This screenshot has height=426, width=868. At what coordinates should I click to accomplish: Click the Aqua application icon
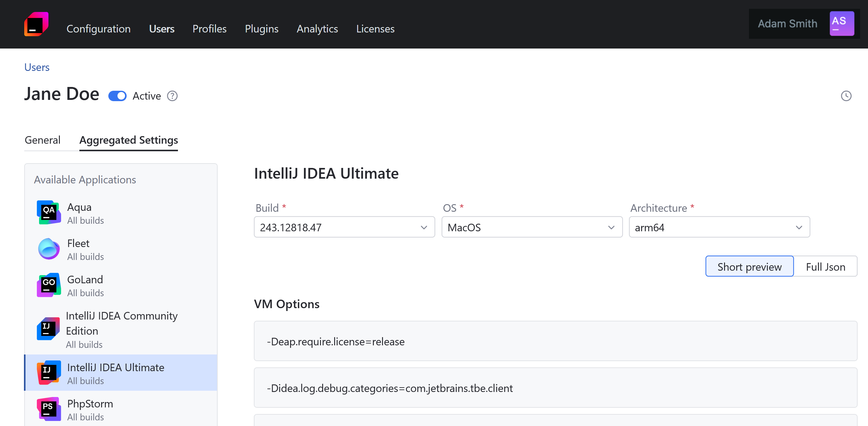click(49, 213)
